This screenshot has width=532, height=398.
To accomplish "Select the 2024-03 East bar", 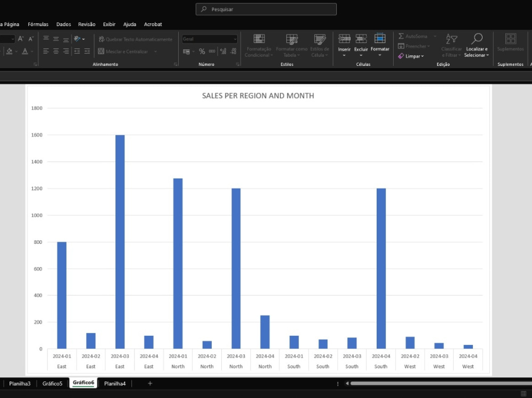I will click(120, 242).
